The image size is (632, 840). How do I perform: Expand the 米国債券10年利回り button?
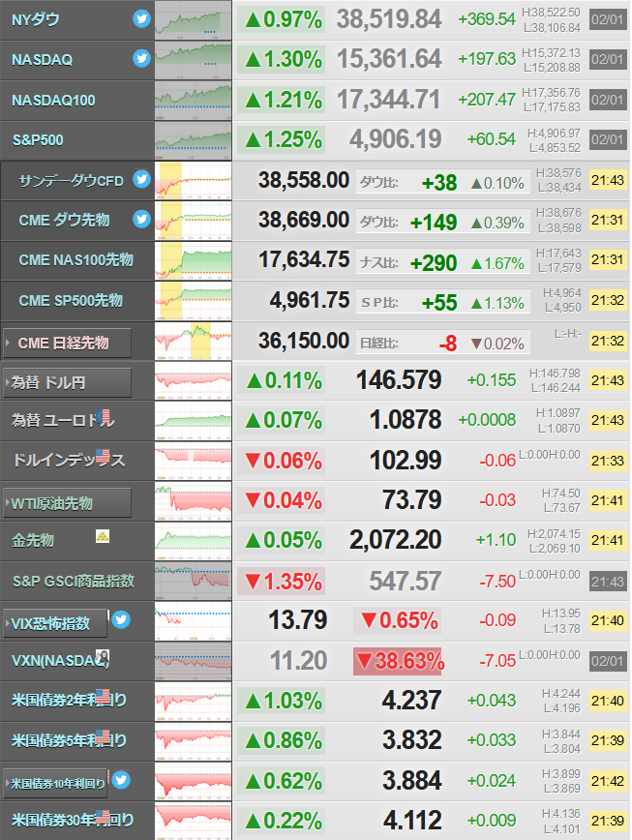click(x=55, y=784)
